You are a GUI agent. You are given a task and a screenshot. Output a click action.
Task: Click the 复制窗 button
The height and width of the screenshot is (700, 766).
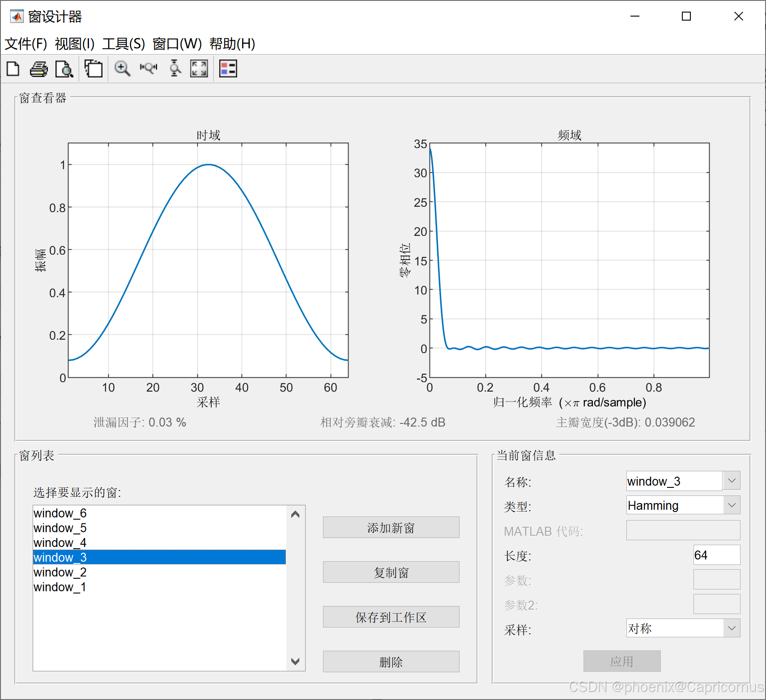(x=391, y=572)
